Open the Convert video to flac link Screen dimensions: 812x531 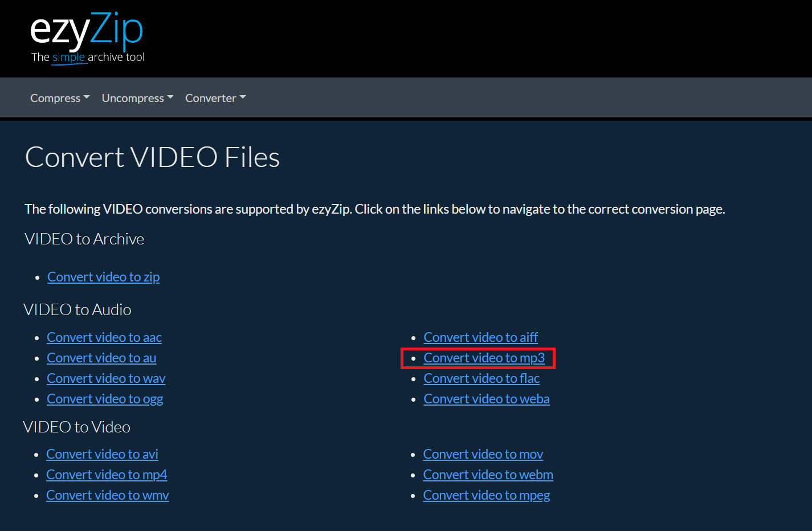coord(482,378)
